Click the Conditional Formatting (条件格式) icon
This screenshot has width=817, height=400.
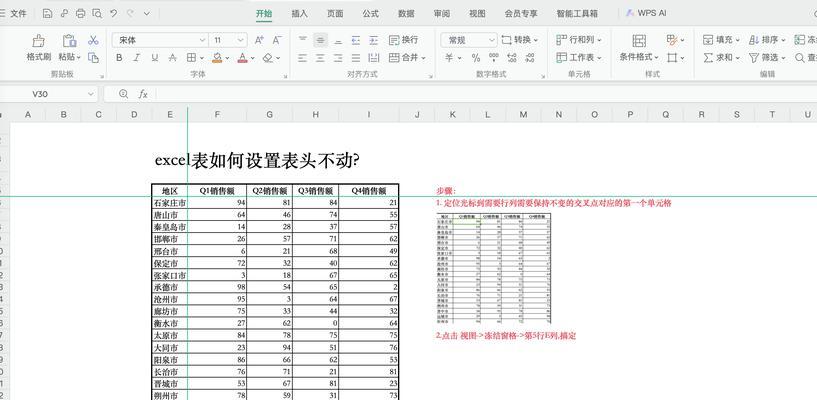click(639, 41)
